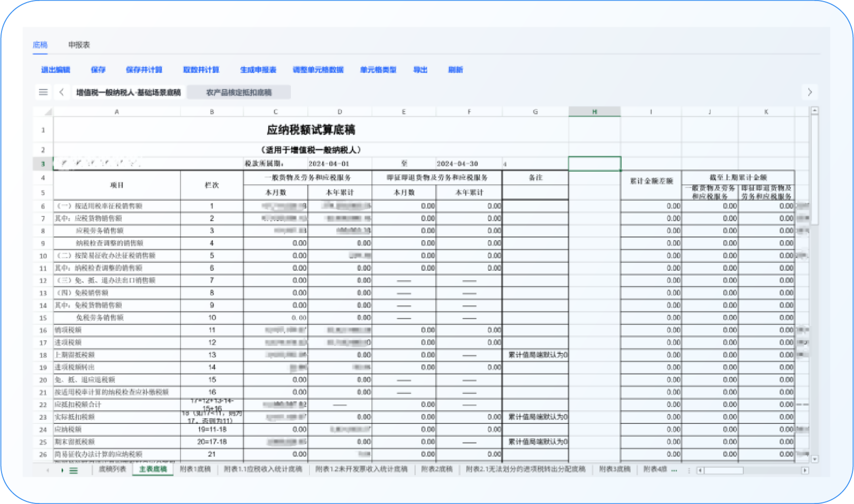Select the 附表1底稿 sheet tab
Screen dimensions: 854x504
pyautogui.click(x=195, y=469)
